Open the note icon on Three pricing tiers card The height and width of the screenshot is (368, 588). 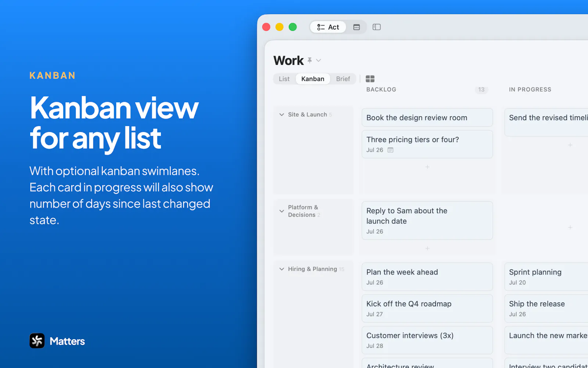click(390, 150)
